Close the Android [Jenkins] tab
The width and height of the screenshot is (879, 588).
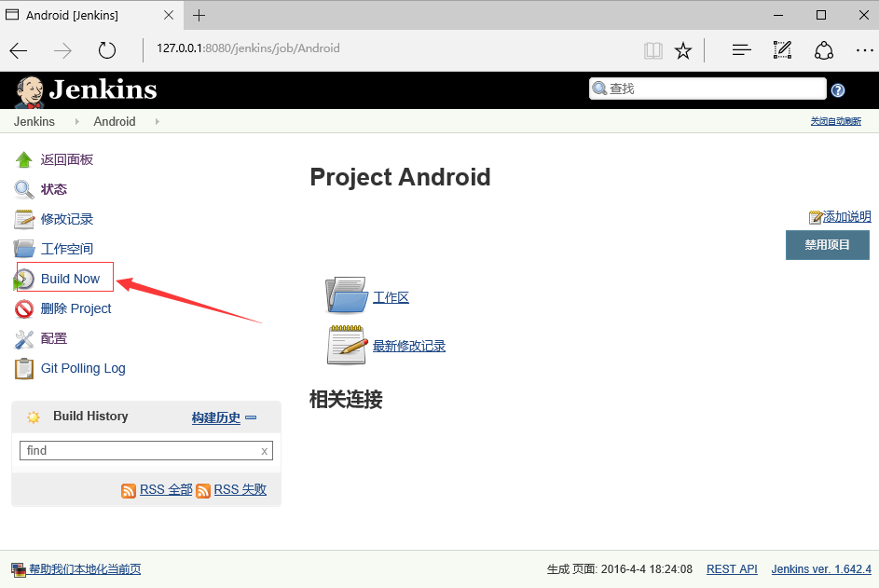tap(168, 15)
